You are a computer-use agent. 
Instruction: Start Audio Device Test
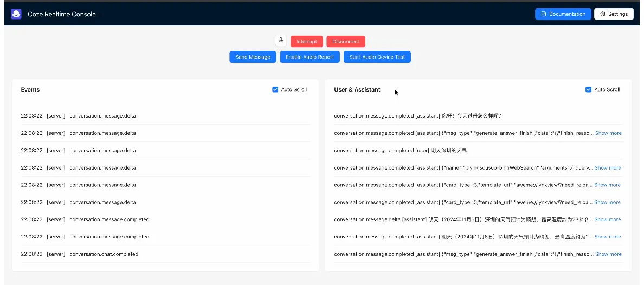[x=377, y=57]
